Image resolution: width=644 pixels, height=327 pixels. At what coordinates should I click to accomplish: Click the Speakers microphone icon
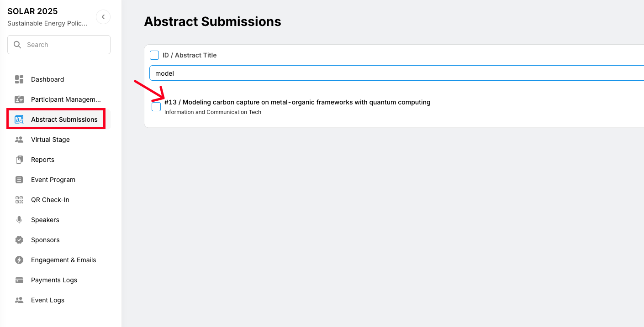pyautogui.click(x=19, y=220)
